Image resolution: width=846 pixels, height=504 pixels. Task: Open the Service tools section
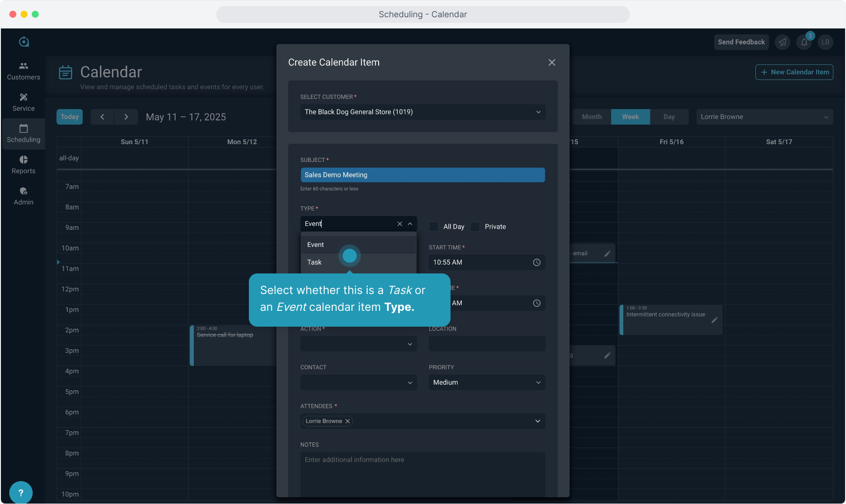(23, 102)
